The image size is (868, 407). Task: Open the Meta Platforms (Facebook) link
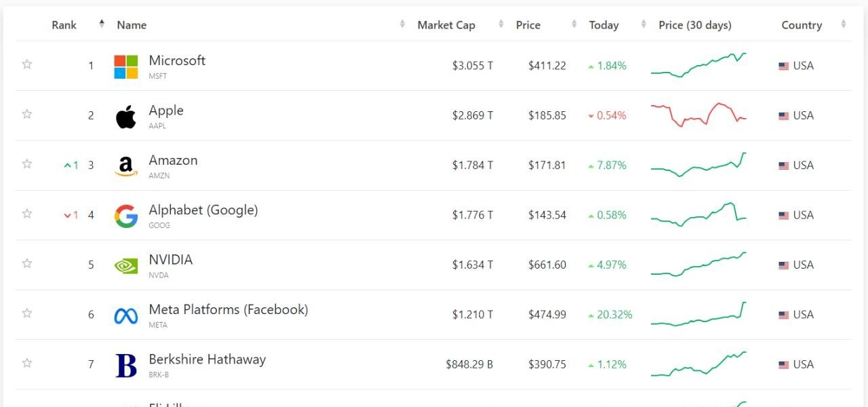pyautogui.click(x=229, y=309)
